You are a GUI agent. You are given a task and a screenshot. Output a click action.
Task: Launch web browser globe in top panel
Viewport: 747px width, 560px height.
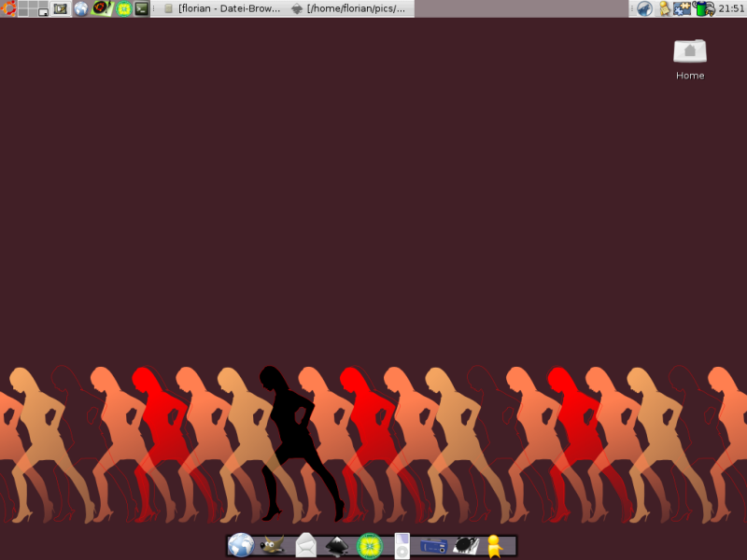81,8
